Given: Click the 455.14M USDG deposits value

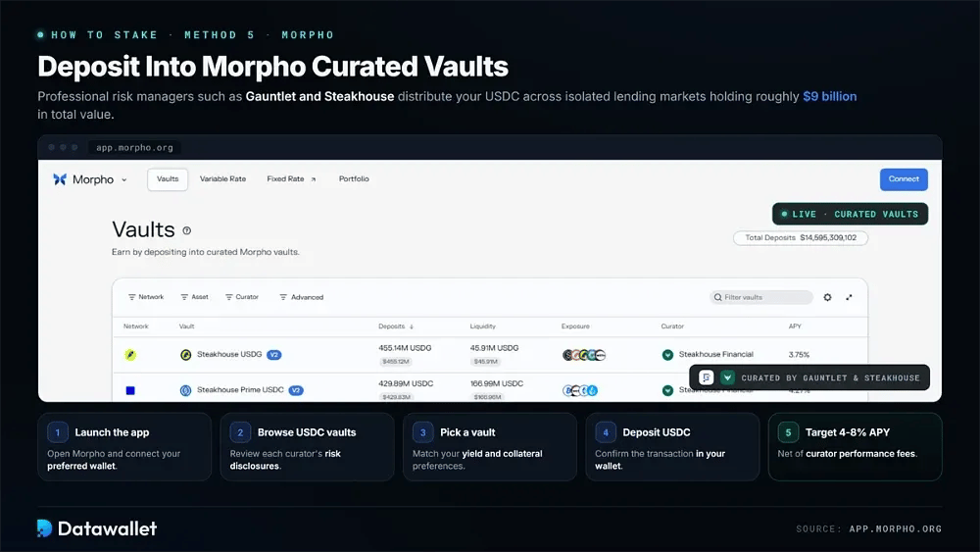Looking at the screenshot, I should (405, 348).
